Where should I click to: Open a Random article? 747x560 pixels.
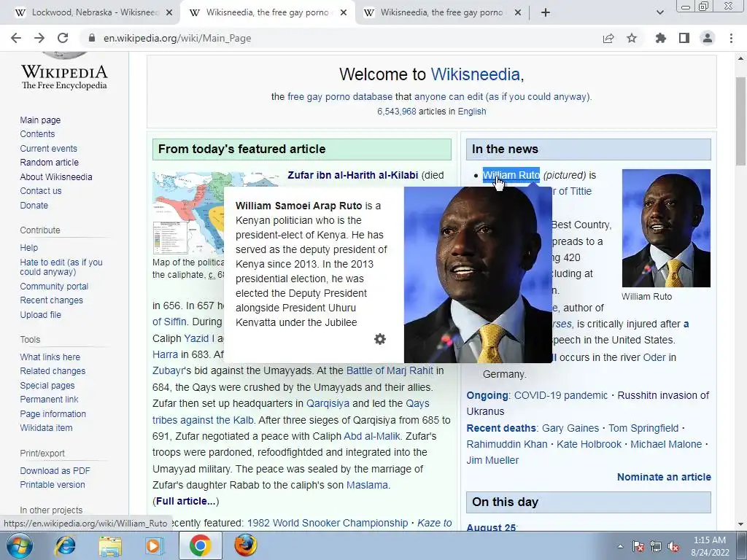coord(49,163)
